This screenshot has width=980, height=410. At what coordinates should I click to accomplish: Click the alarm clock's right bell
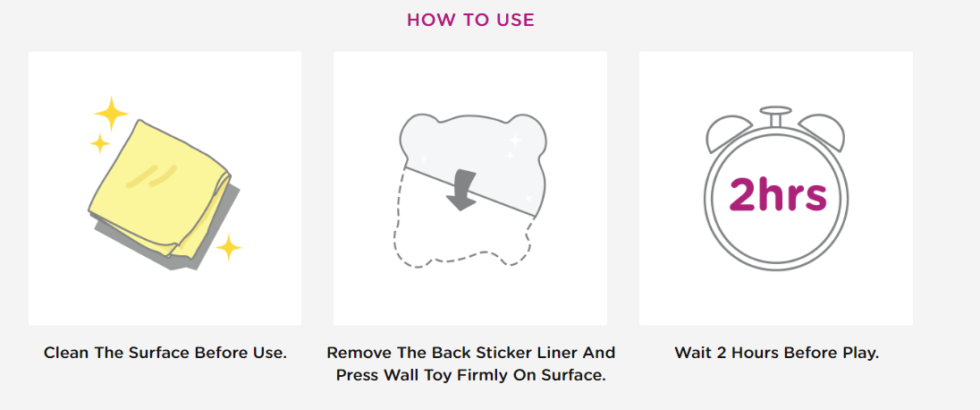coord(823,132)
